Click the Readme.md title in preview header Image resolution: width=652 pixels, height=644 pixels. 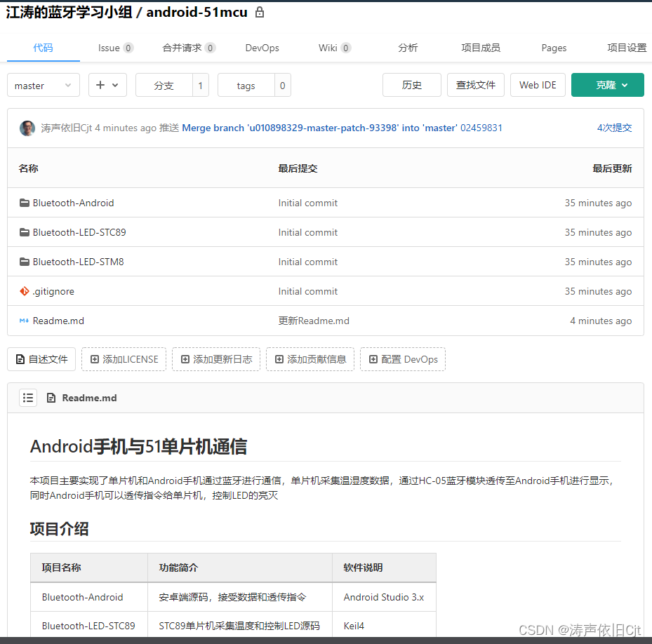tap(89, 398)
